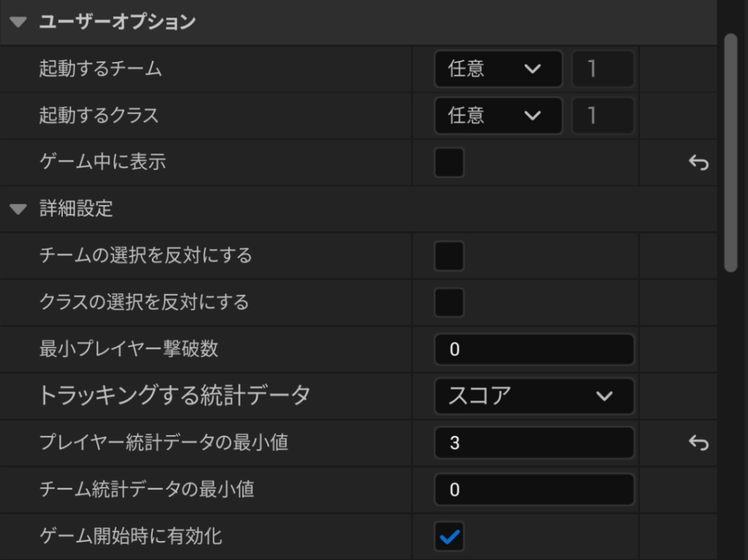
Task: Reset the プレイヤー統計データの最小値 value with the arrow icon
Action: [x=698, y=442]
